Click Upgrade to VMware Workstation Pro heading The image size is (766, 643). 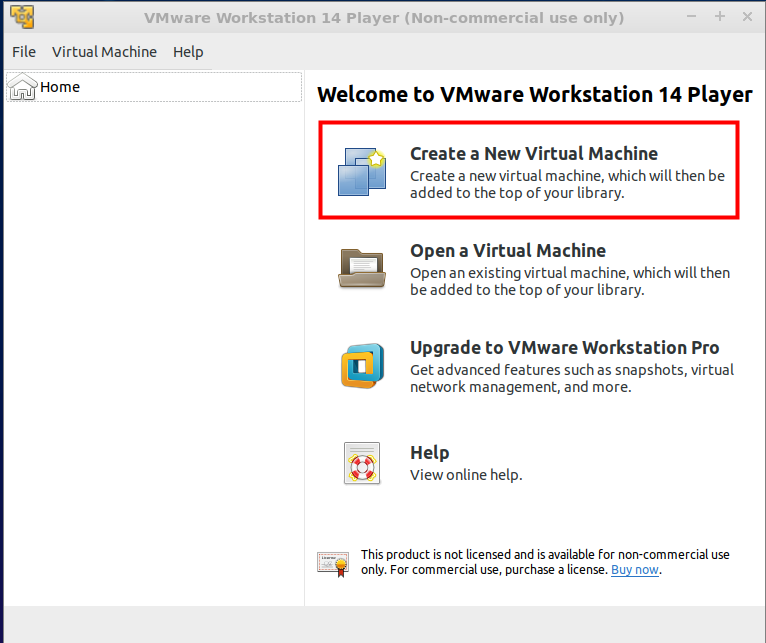pos(565,348)
